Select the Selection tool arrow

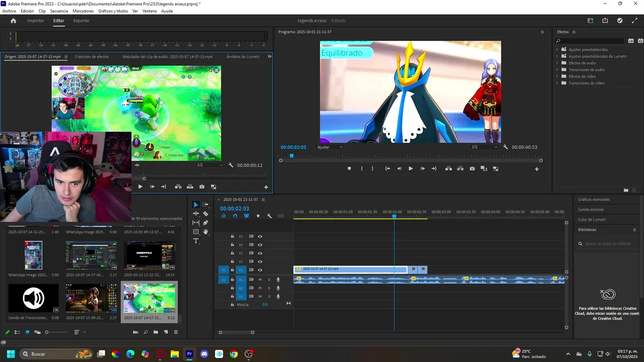click(196, 205)
